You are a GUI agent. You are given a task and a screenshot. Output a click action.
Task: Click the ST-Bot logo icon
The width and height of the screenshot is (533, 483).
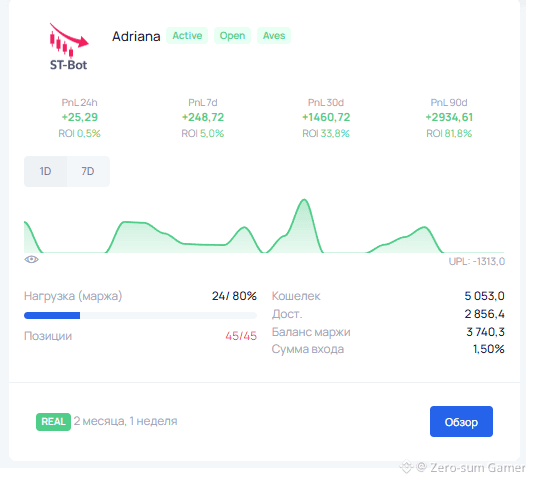point(69,47)
